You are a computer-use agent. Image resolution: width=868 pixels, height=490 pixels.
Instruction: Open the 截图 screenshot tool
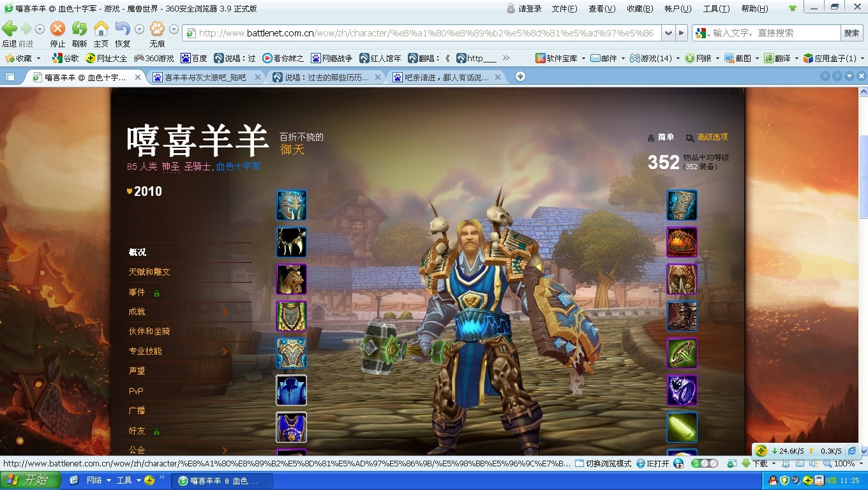[x=737, y=58]
